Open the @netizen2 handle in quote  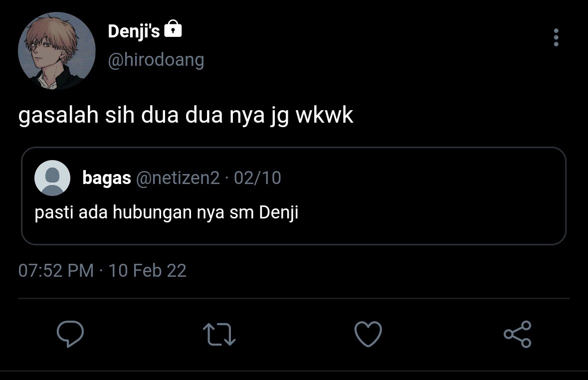[178, 178]
